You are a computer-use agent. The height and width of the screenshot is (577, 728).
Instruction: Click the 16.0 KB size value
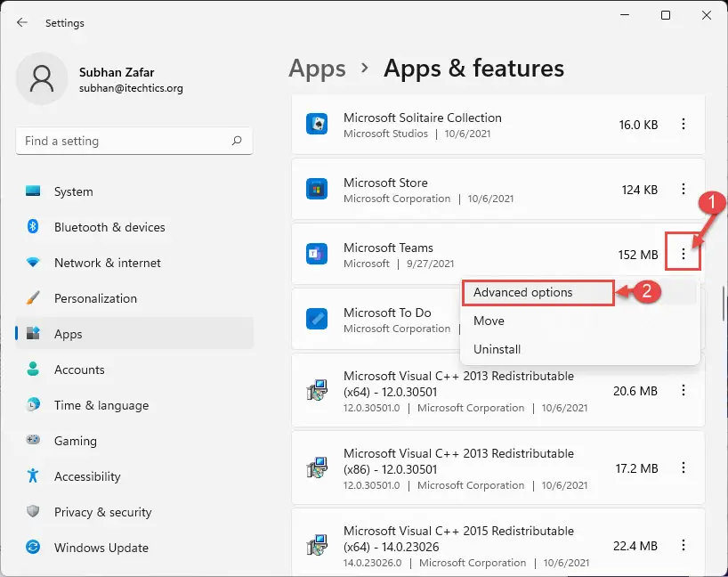[638, 125]
